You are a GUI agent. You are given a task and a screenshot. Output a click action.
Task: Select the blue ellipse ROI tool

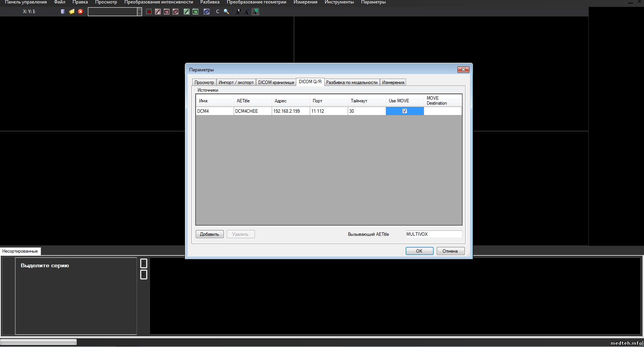(x=206, y=12)
